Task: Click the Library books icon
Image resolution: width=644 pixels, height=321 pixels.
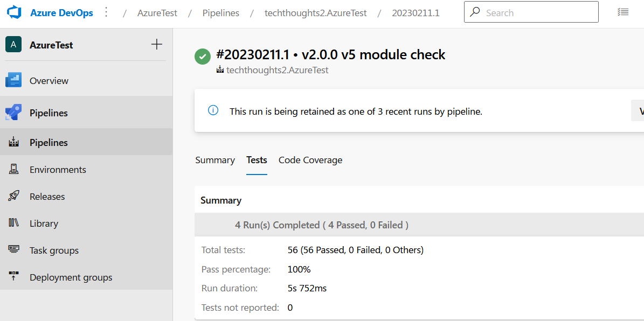Action: tap(14, 224)
